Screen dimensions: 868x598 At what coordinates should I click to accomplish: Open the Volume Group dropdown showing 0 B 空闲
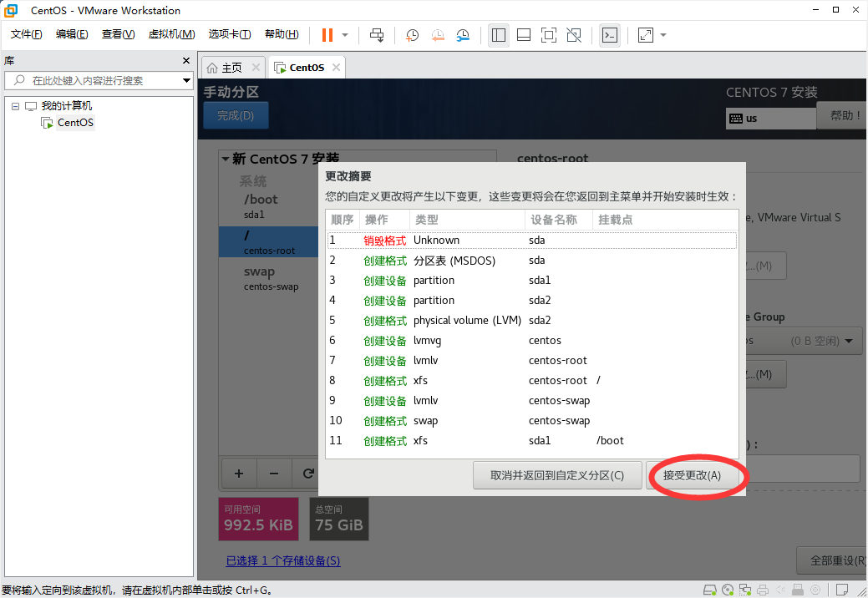click(803, 341)
